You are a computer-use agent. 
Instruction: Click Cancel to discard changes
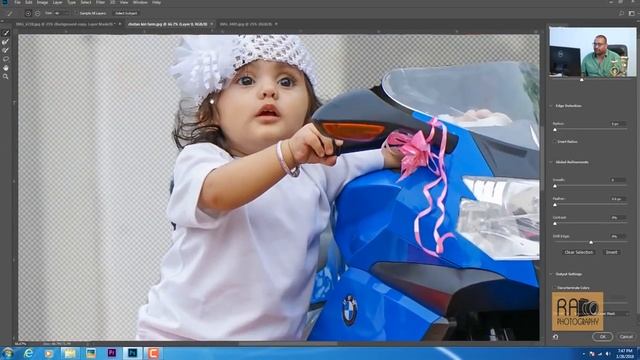click(626, 337)
